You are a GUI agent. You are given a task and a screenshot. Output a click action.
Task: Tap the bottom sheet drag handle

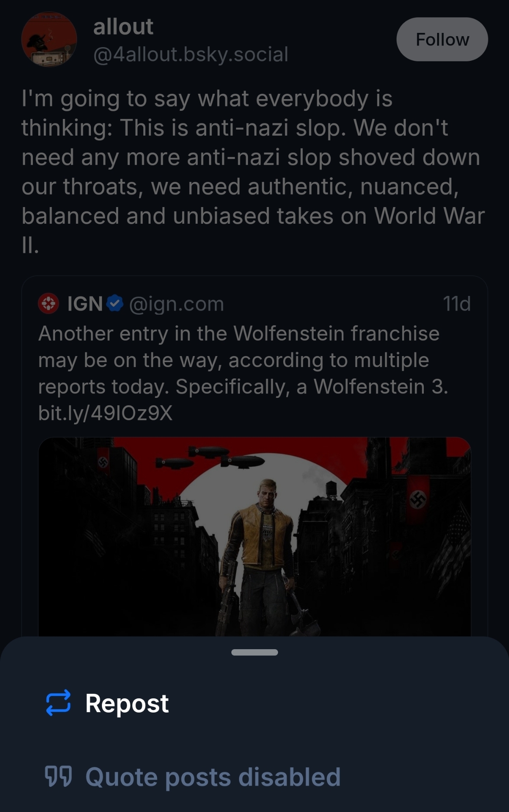[254, 652]
